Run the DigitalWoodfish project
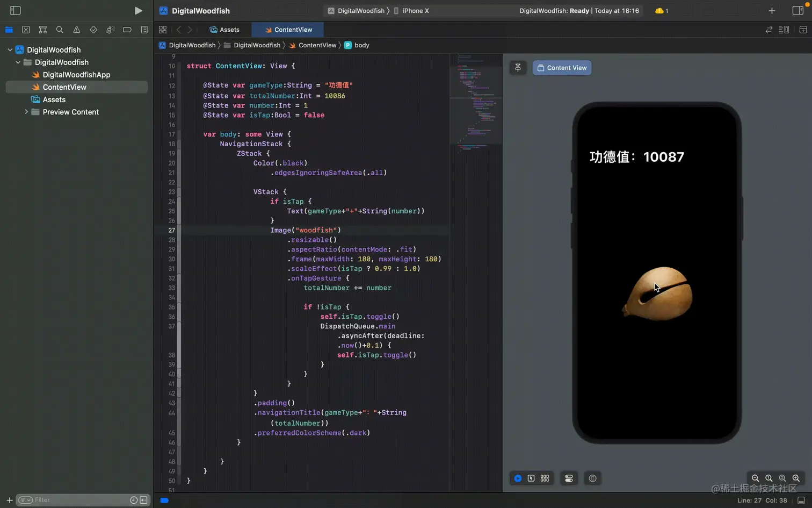Image resolution: width=812 pixels, height=508 pixels. [138, 10]
